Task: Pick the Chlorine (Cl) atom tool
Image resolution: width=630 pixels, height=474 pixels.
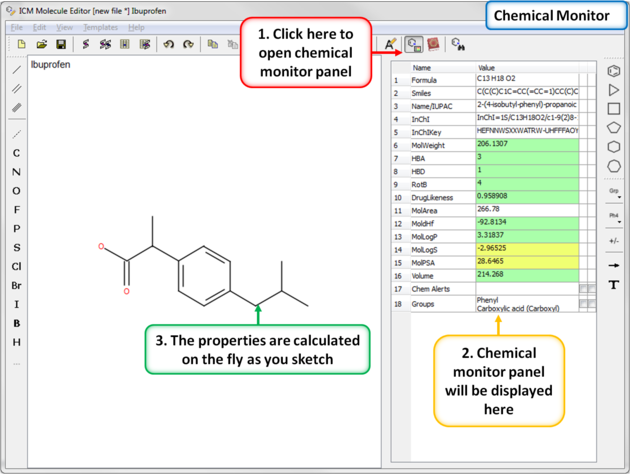Action: (x=16, y=267)
